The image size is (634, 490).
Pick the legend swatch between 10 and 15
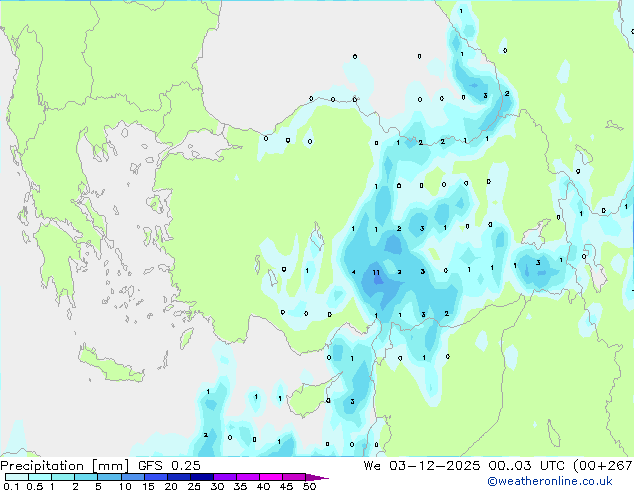click(x=133, y=477)
